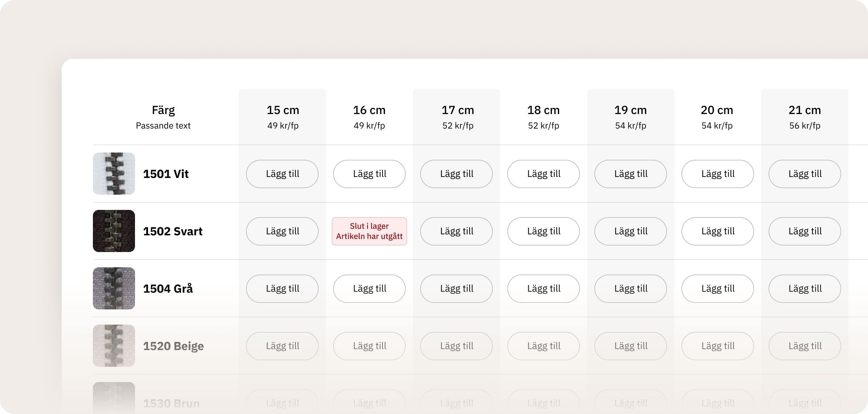
Task: Click the 1501 Vit zipper thumbnail
Action: (114, 174)
